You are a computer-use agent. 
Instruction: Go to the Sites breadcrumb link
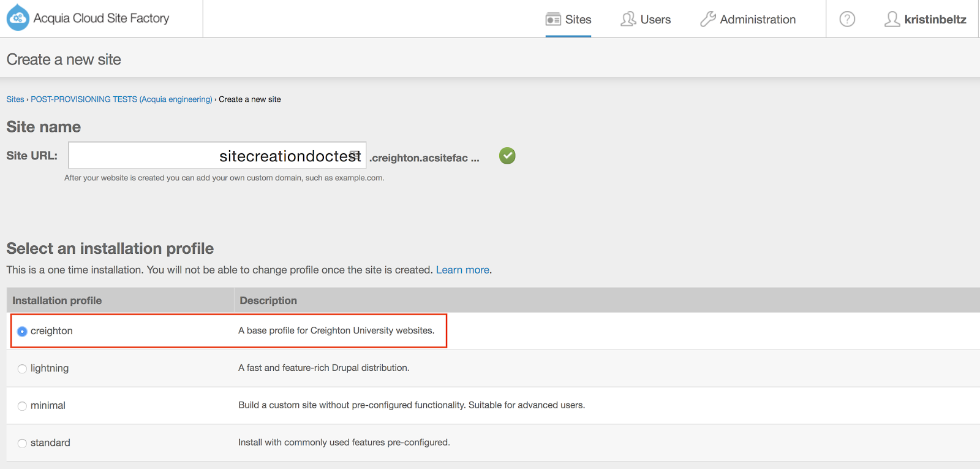pos(15,99)
